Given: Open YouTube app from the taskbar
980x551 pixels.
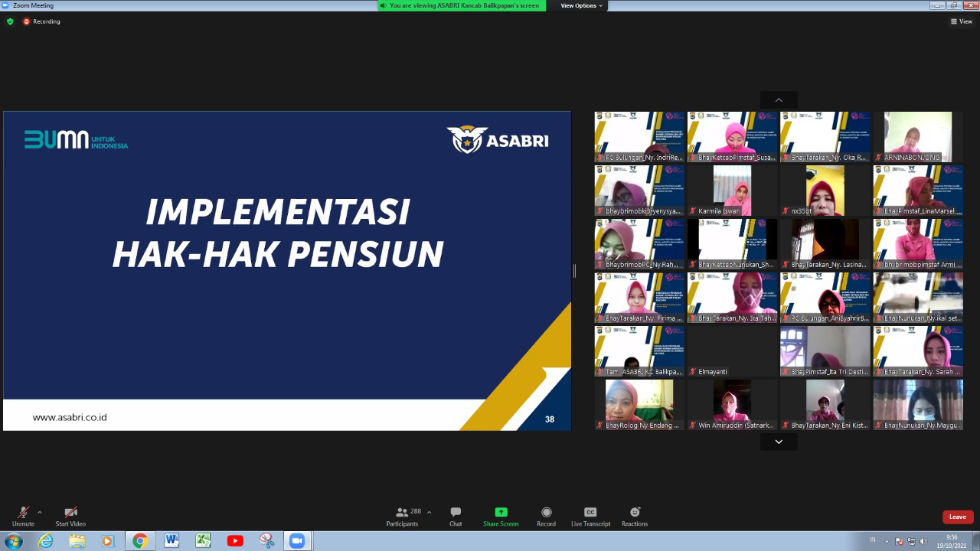Looking at the screenshot, I should pos(235,541).
